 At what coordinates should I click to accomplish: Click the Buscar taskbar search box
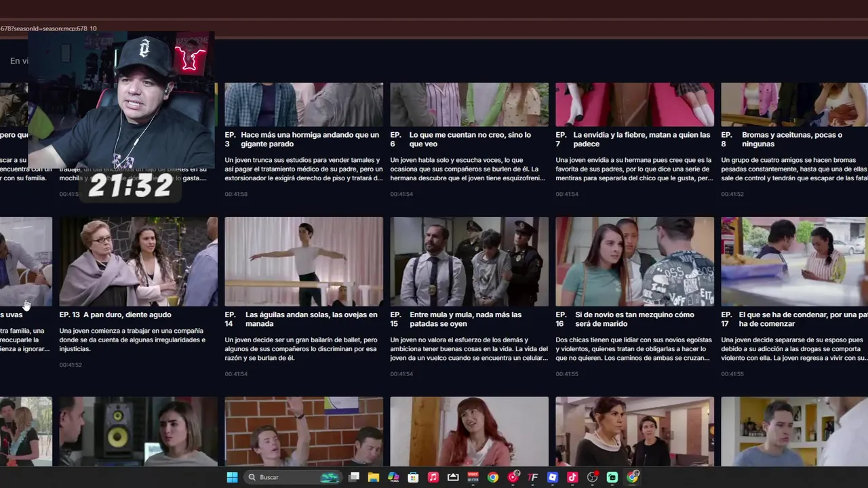tap(293, 477)
